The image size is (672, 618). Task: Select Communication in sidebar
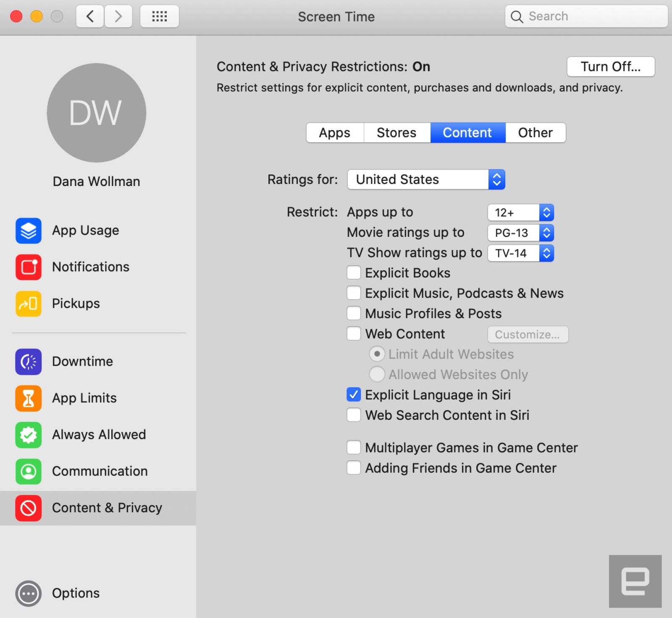98,471
